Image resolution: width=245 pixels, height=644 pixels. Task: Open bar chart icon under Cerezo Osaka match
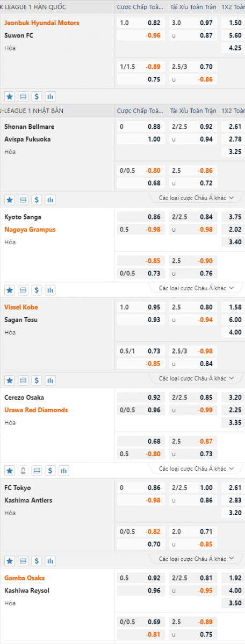63,471
